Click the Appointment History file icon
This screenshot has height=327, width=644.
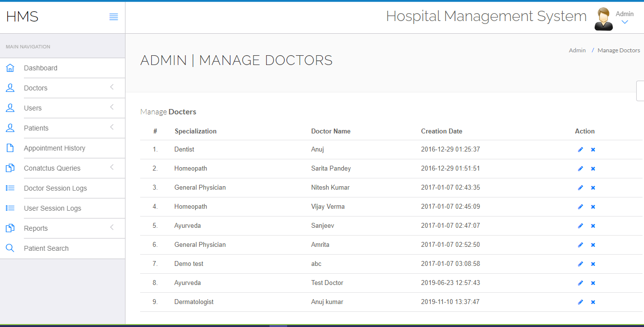pos(10,148)
